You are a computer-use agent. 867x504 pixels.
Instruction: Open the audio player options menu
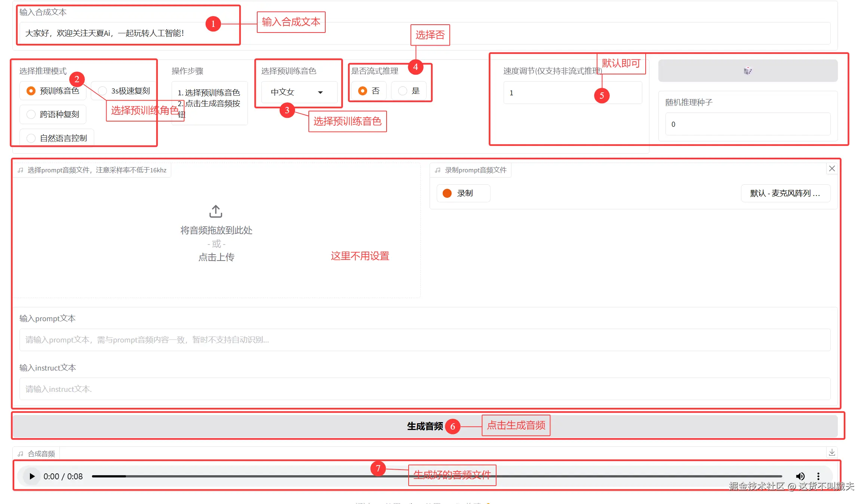(x=818, y=476)
